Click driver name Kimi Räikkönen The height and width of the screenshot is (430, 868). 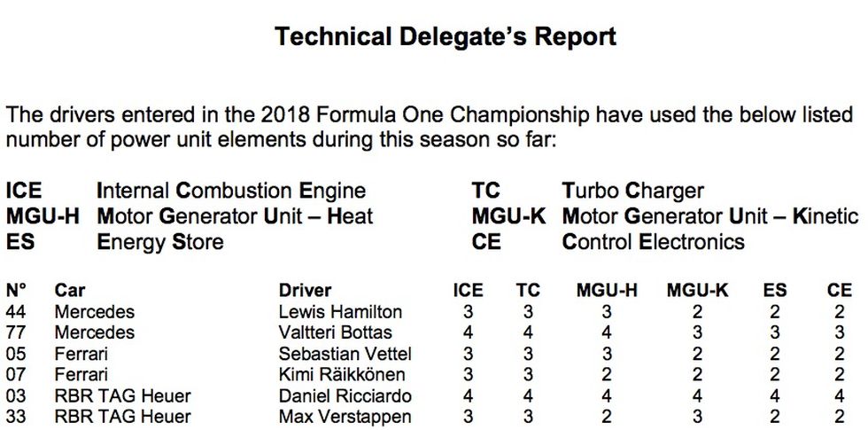click(342, 374)
